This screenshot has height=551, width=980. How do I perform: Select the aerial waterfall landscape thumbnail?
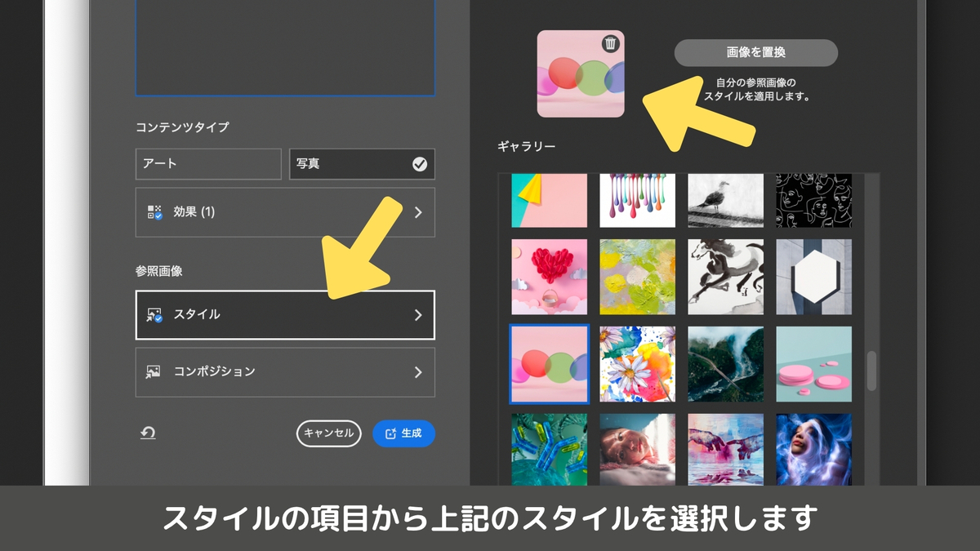click(726, 364)
